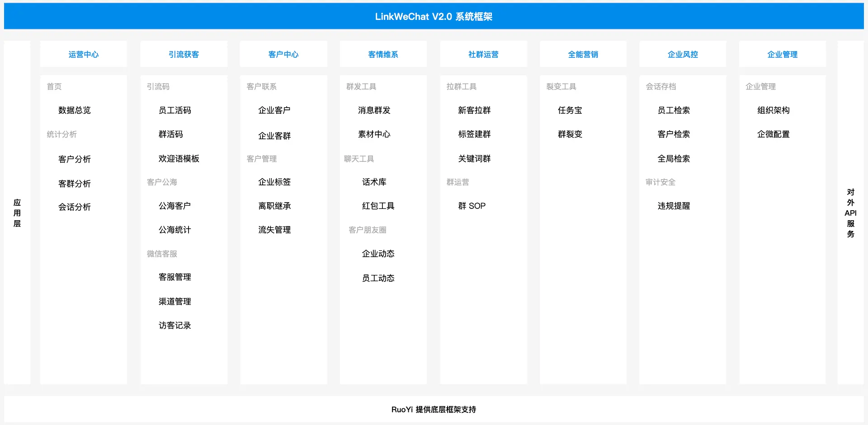The image size is (868, 425).
Task: Click the gray 群运营 group label
Action: (458, 182)
